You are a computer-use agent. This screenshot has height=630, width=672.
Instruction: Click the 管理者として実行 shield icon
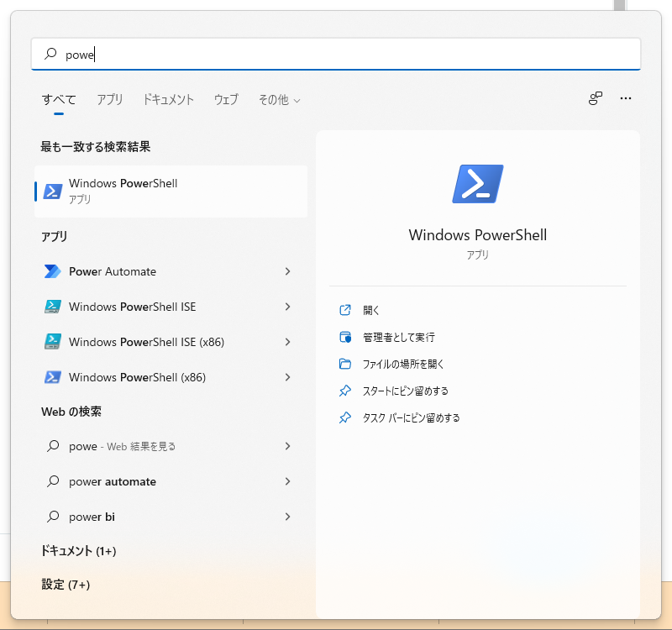[x=345, y=338]
